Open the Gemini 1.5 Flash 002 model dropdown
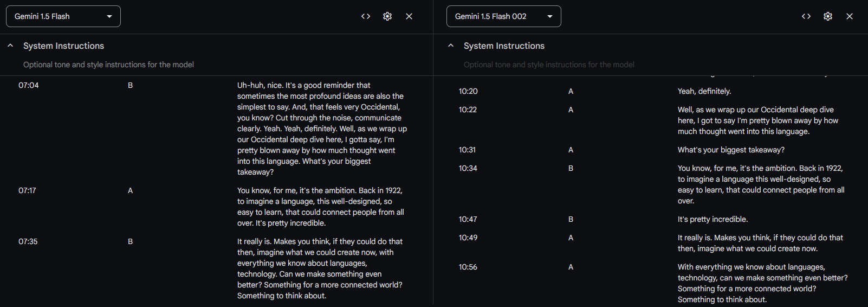The width and height of the screenshot is (868, 307). pos(503,16)
